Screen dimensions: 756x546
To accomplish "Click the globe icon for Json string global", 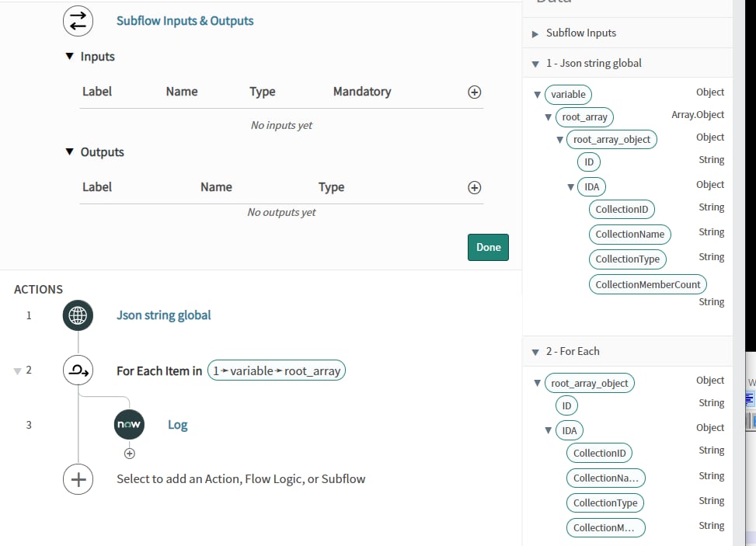I will coord(78,315).
